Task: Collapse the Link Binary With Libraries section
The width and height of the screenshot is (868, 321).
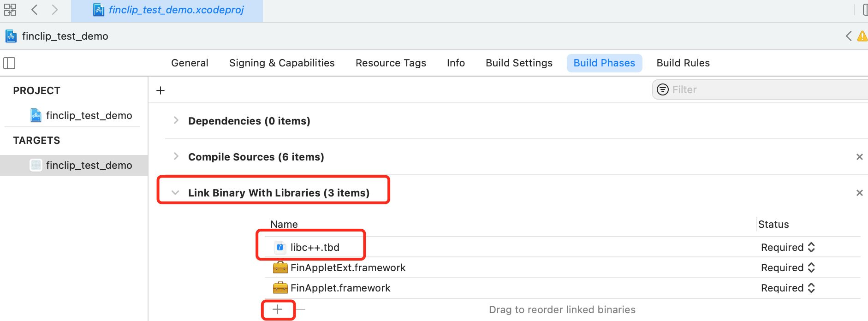Action: coord(175,193)
